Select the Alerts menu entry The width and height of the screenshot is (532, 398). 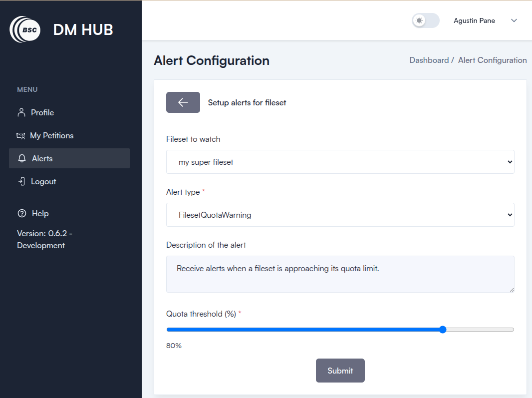69,159
